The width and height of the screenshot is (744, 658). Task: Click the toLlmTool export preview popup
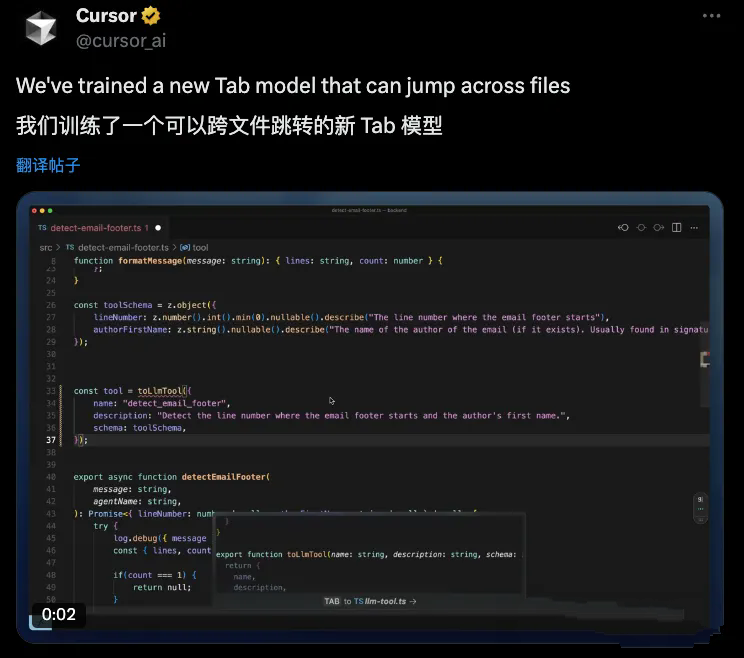coord(369,554)
